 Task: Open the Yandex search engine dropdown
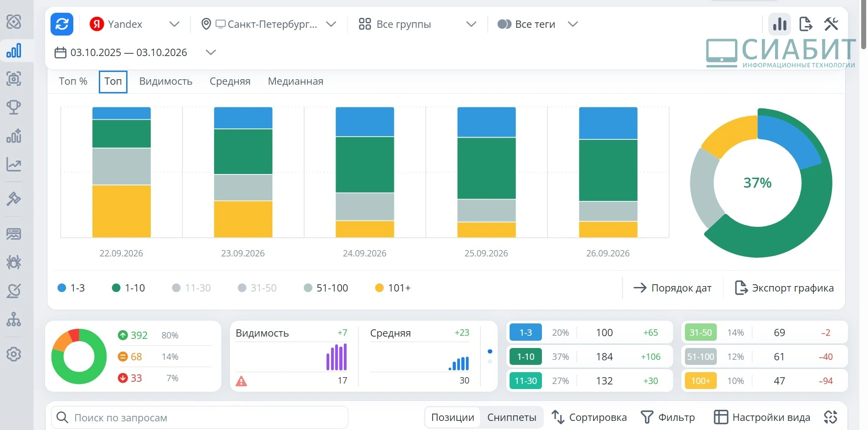click(x=135, y=24)
